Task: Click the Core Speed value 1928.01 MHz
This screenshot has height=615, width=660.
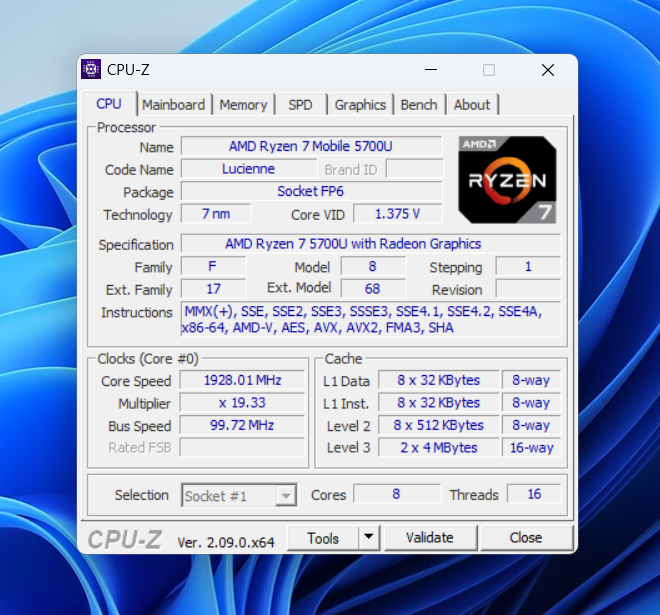Action: tap(242, 380)
